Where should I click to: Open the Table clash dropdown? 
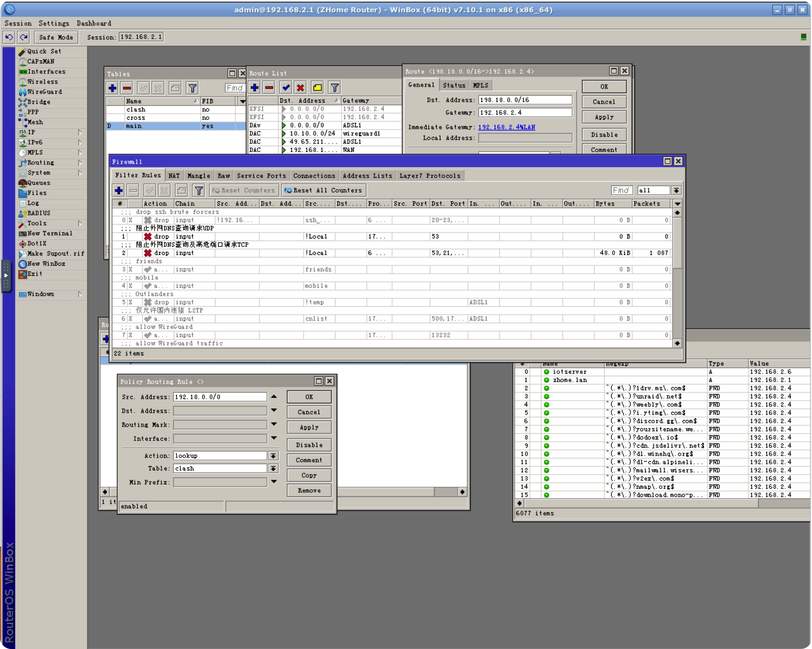coord(274,469)
